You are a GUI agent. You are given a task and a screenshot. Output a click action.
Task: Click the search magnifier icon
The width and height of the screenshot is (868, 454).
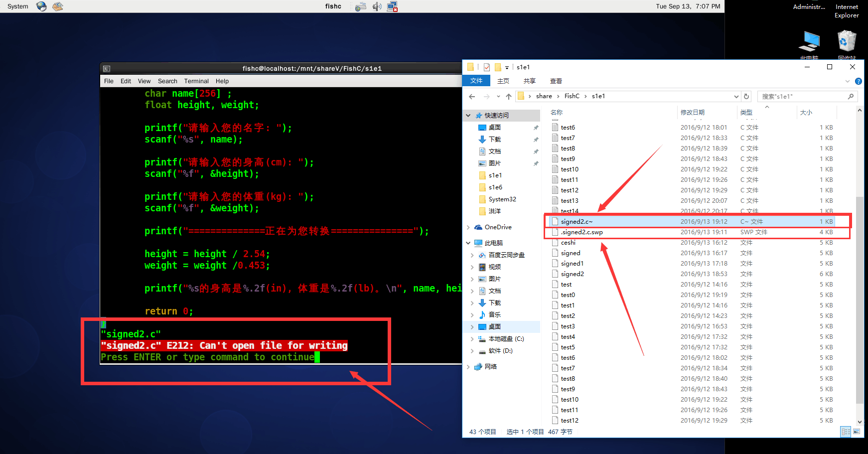click(x=851, y=96)
